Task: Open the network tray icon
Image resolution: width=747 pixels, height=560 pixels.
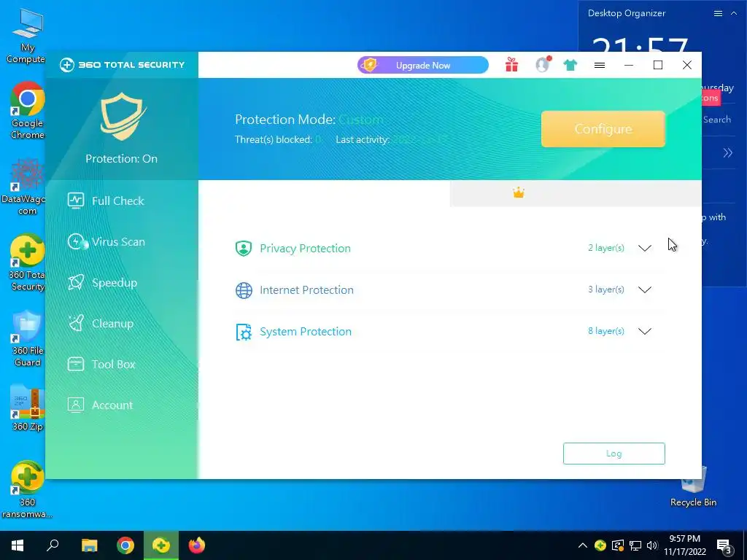Action: [635, 545]
